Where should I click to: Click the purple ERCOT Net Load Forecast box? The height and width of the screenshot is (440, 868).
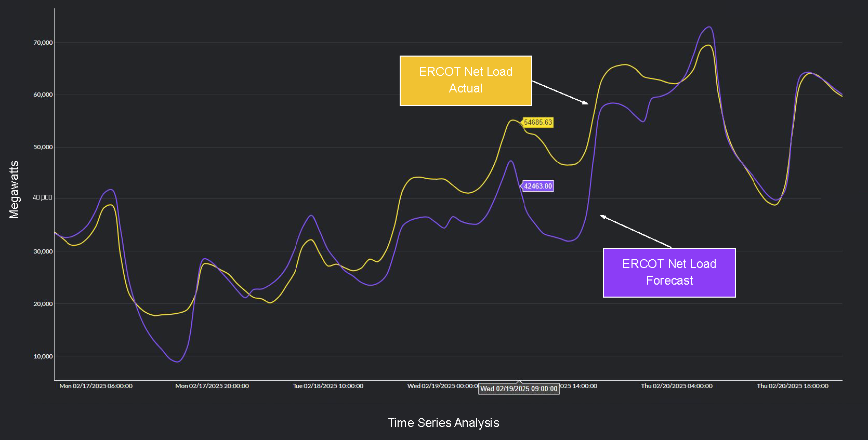(x=669, y=273)
